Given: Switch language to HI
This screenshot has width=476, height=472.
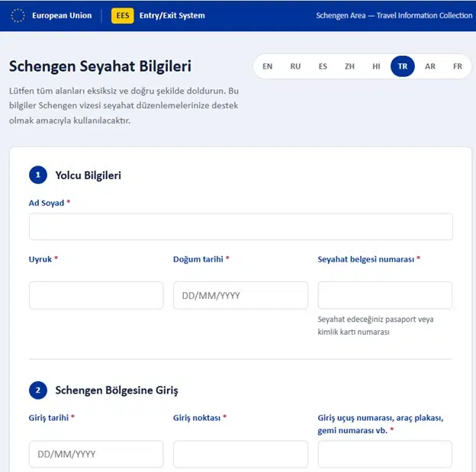Looking at the screenshot, I should [376, 66].
